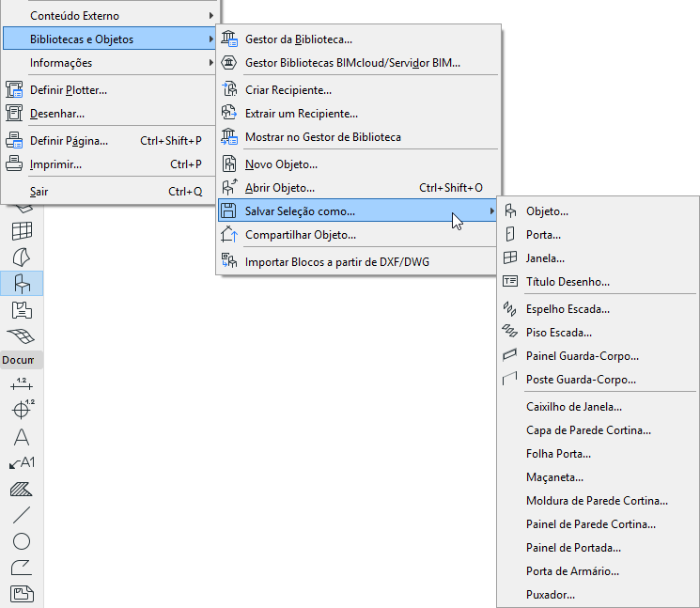Expand the Salvar Seleção como submenu arrow

coord(491,210)
